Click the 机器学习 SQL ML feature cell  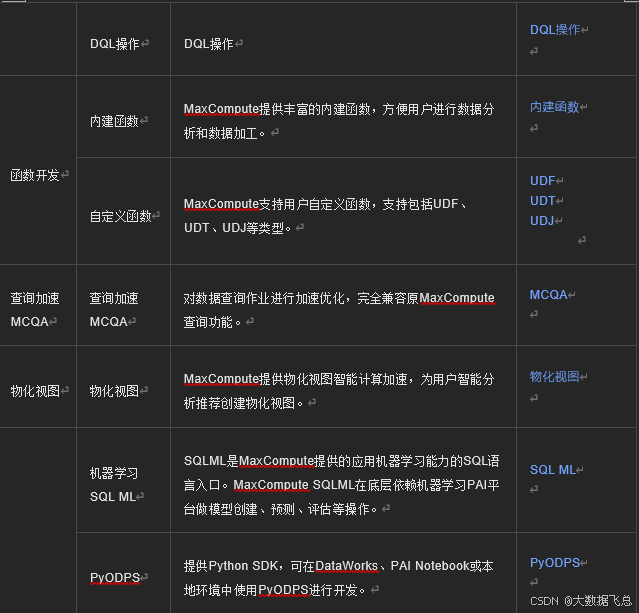pos(123,480)
